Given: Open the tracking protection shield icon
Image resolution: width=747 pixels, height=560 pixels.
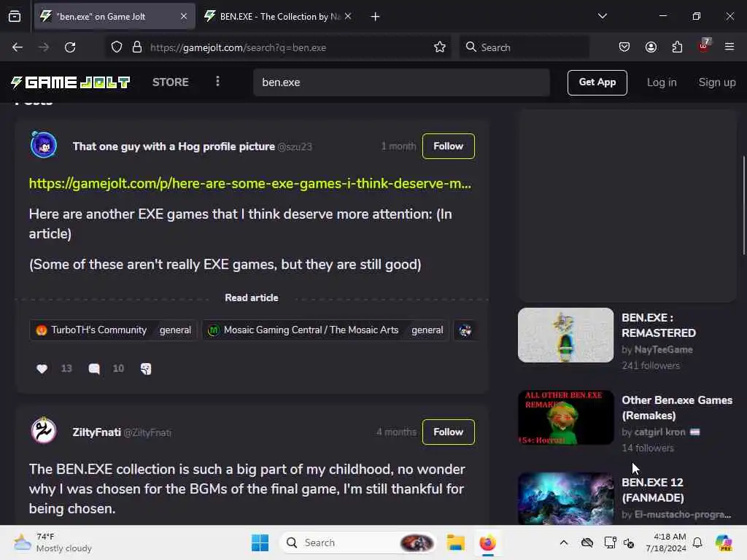Looking at the screenshot, I should (x=117, y=47).
